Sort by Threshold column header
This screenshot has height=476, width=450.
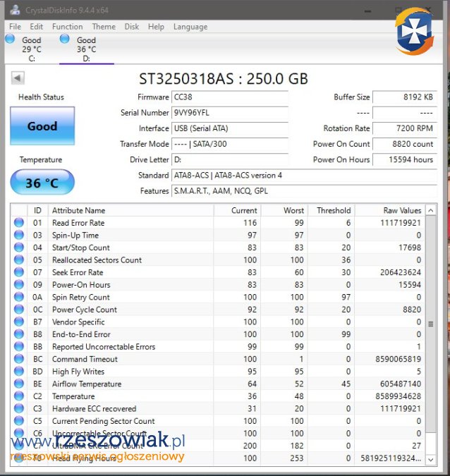(332, 210)
